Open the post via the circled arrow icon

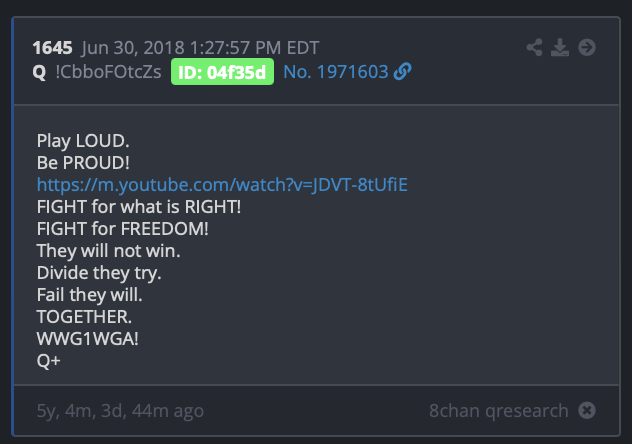point(587,48)
